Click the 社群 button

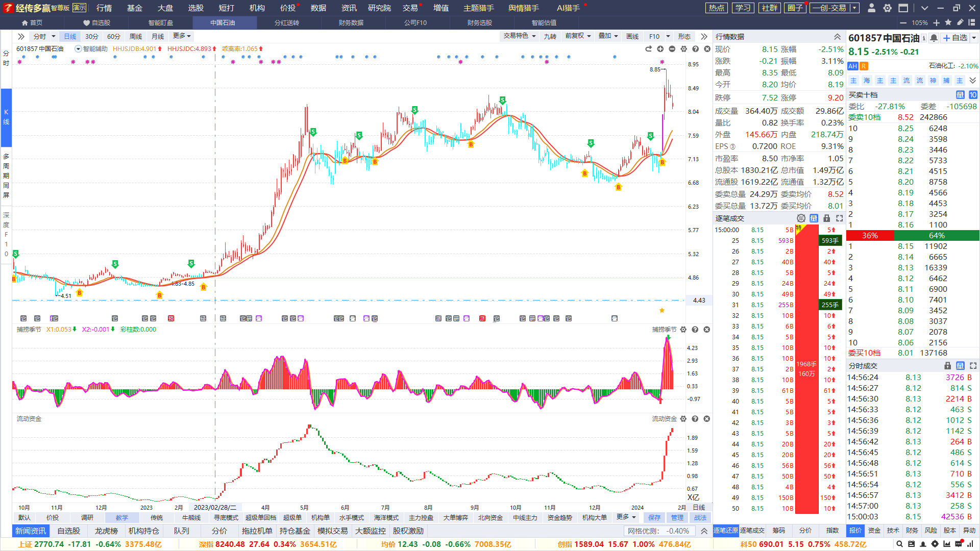770,8
